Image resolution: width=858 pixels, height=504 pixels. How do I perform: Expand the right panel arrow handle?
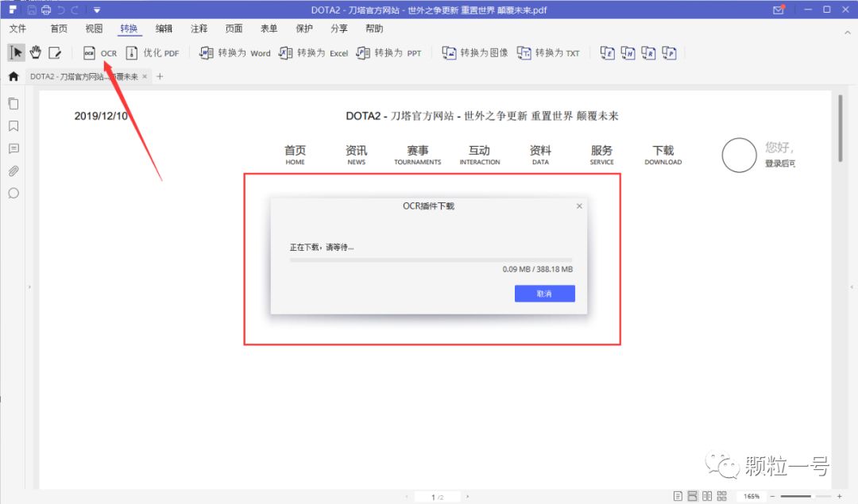pos(852,287)
